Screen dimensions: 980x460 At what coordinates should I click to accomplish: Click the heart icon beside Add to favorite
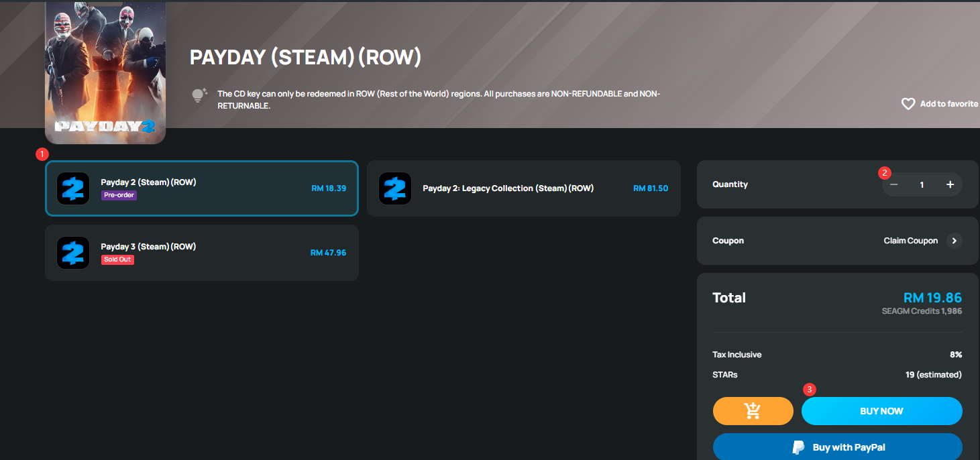tap(908, 104)
